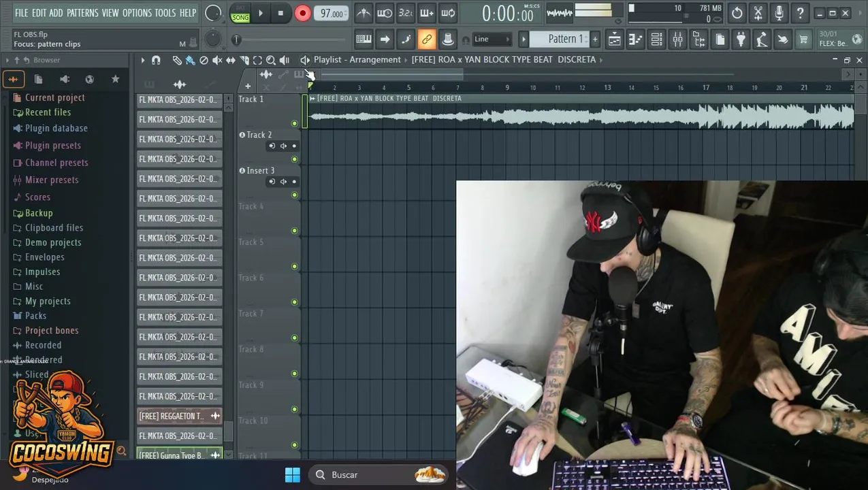868x490 pixels.
Task: Disable the highlighted link-to-controller icon
Action: point(427,39)
